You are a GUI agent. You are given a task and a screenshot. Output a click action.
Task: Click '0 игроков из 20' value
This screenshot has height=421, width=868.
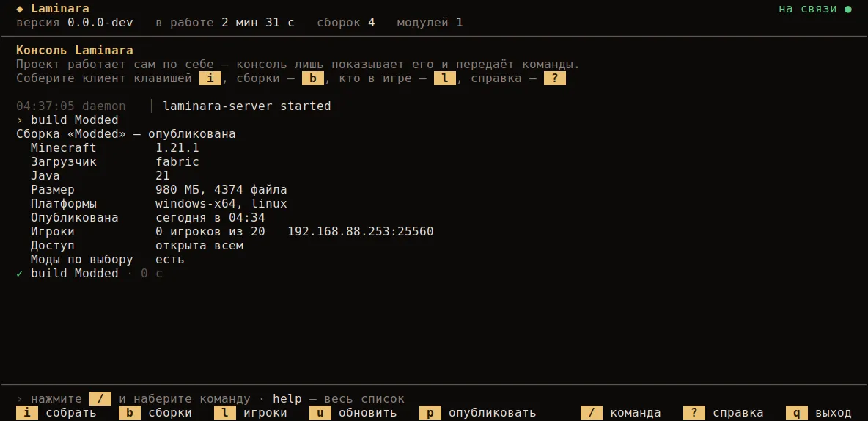[210, 232]
